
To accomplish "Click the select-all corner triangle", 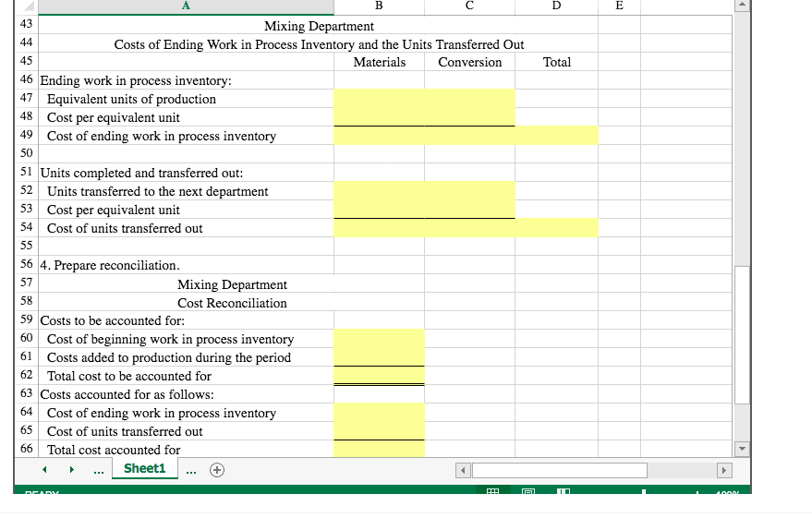I will point(29,6).
